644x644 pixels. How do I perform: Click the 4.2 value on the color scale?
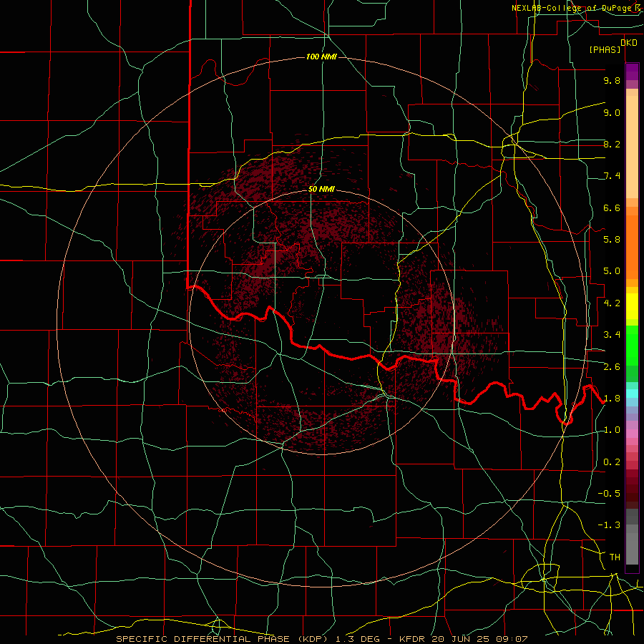pyautogui.click(x=612, y=303)
